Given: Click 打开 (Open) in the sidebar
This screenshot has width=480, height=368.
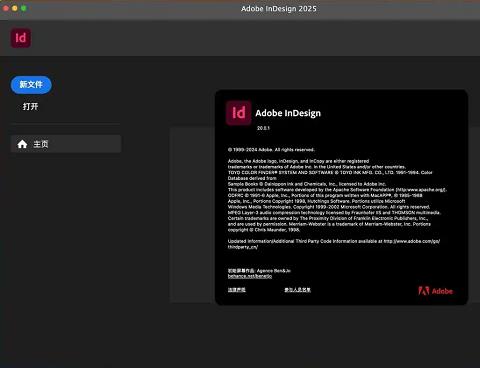Looking at the screenshot, I should (30, 107).
